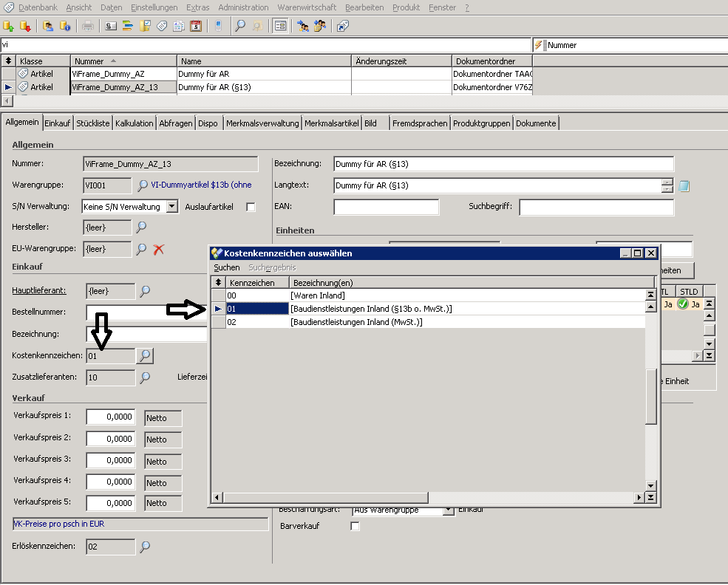Open the ID card address icon
This screenshot has height=585, width=728.
point(111,26)
